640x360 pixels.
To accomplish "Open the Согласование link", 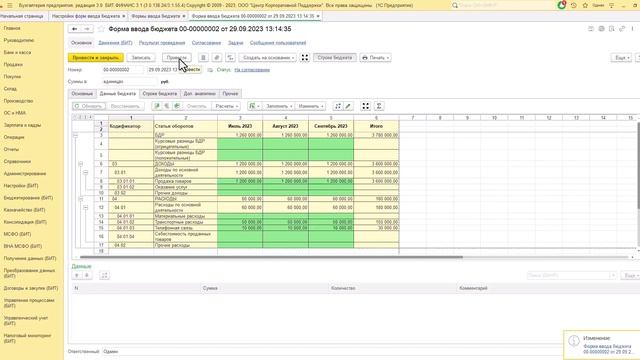I will click(206, 43).
